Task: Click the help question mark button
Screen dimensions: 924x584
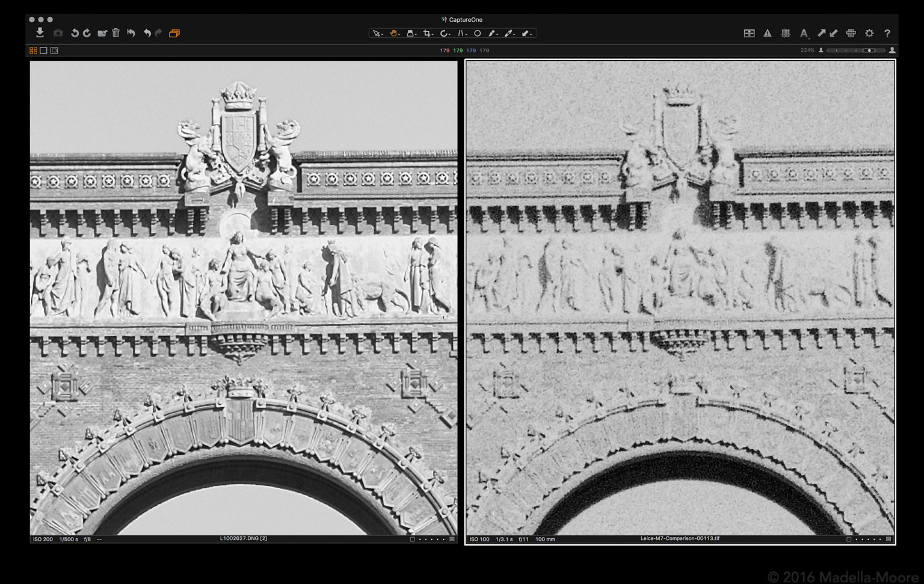Action: click(887, 34)
